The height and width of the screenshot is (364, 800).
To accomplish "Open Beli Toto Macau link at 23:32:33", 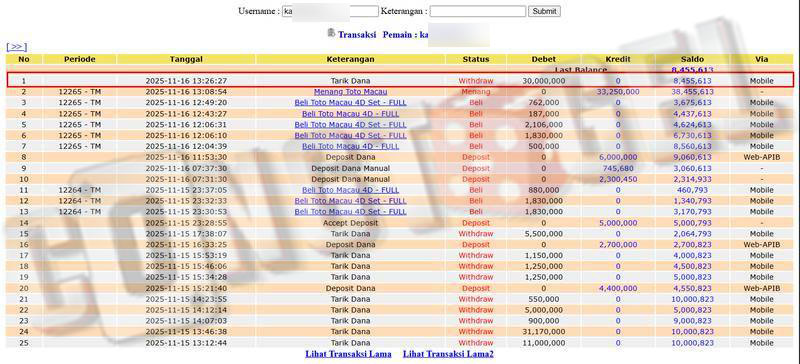I will click(x=351, y=201).
